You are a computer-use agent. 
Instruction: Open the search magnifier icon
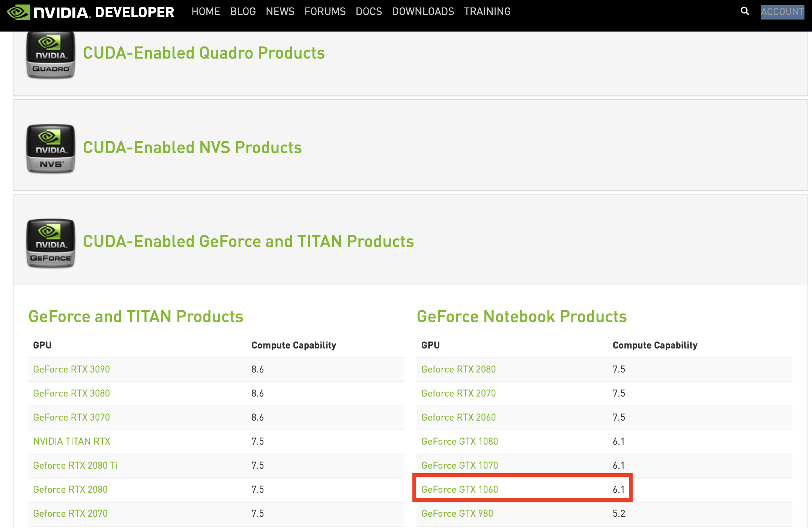pos(744,11)
